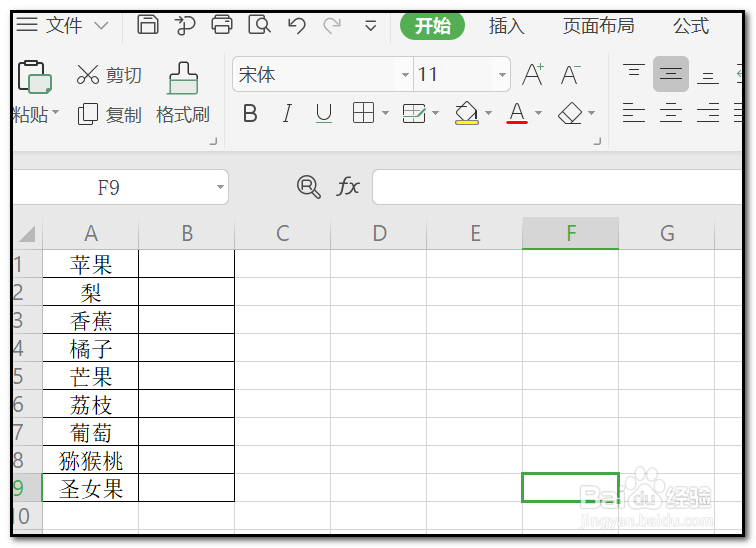
Task: Open the 公式 tab
Action: (x=691, y=26)
